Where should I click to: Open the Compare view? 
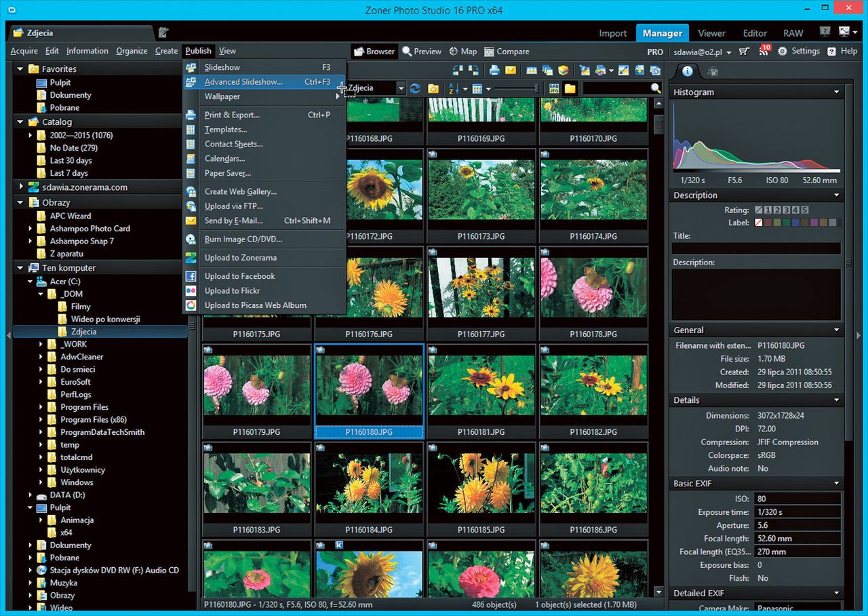click(507, 52)
